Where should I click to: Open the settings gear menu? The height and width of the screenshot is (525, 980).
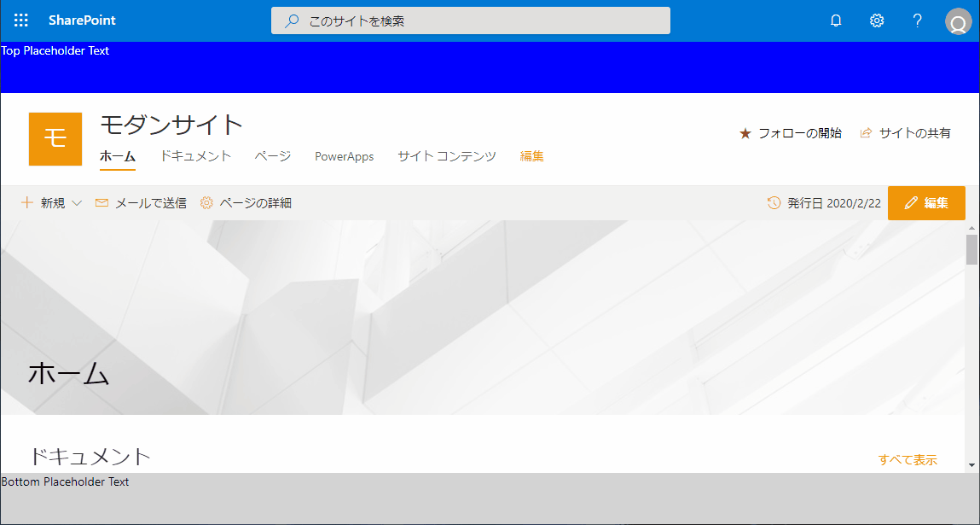[x=877, y=20]
